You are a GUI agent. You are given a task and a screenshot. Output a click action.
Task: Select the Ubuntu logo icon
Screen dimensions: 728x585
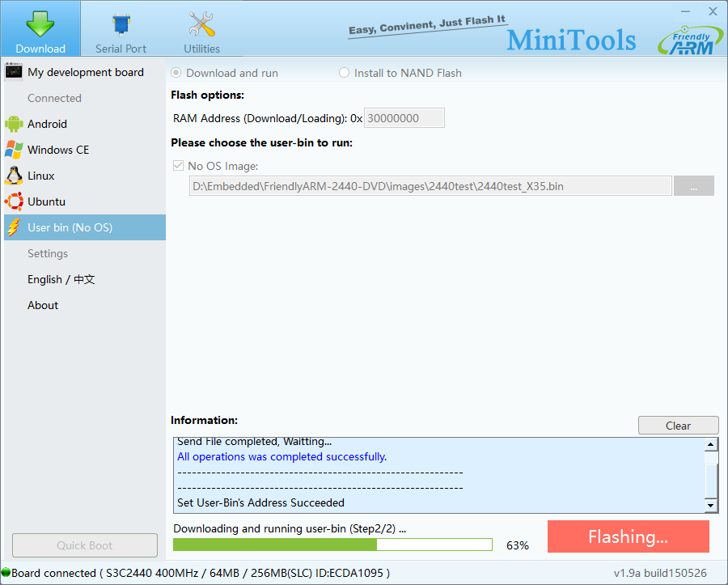point(14,202)
